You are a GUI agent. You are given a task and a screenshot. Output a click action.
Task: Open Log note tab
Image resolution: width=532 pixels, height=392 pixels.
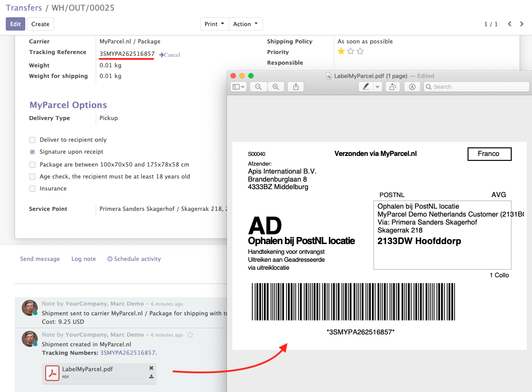[x=84, y=259]
